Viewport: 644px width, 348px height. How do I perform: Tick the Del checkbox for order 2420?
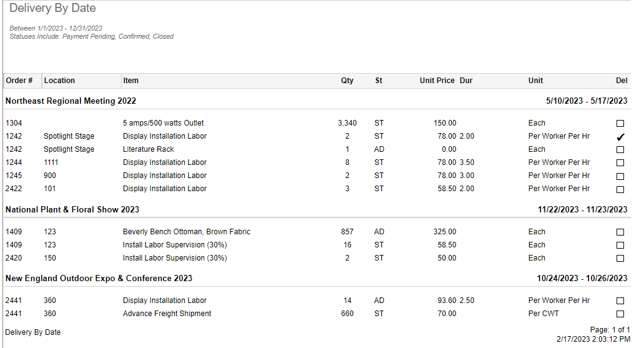pyautogui.click(x=620, y=259)
